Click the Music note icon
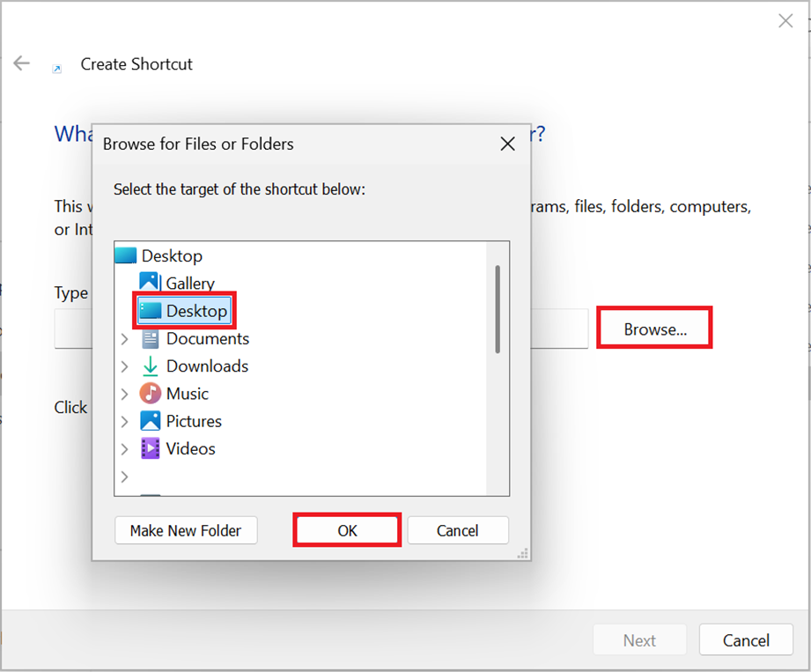Screen dimensions: 811x672 click(x=150, y=394)
